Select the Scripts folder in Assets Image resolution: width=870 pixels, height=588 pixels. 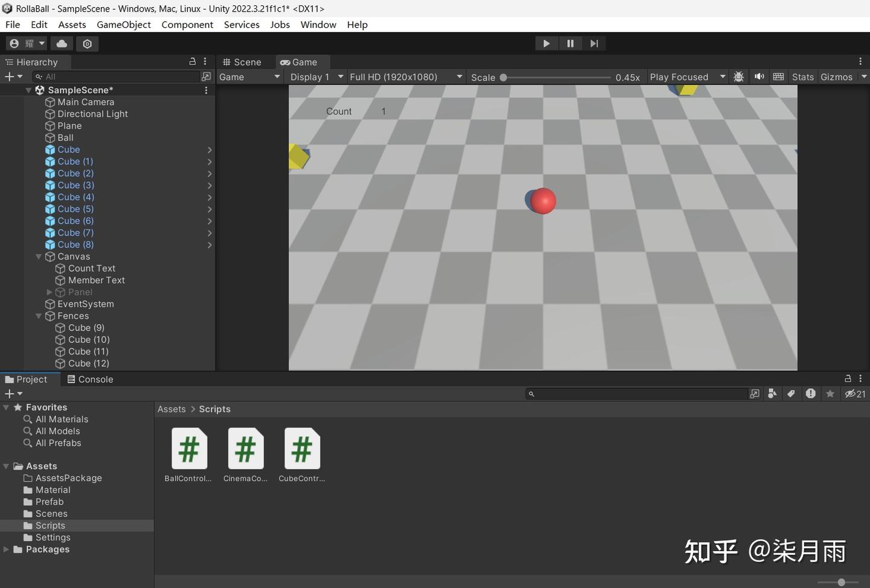click(x=51, y=525)
